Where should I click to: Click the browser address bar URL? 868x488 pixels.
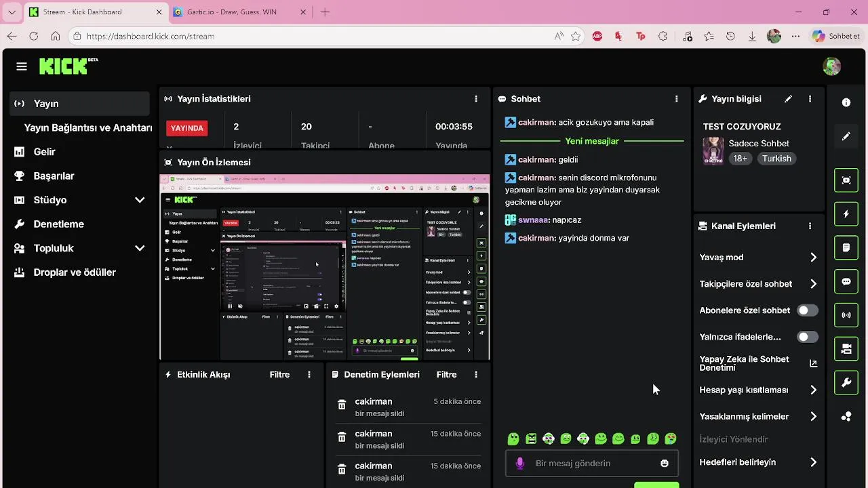151,36
